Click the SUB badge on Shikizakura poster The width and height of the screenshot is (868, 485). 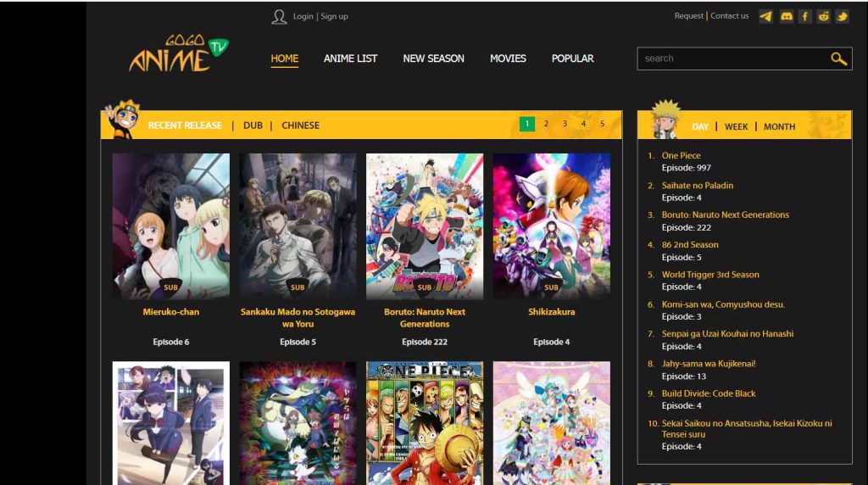pos(551,287)
